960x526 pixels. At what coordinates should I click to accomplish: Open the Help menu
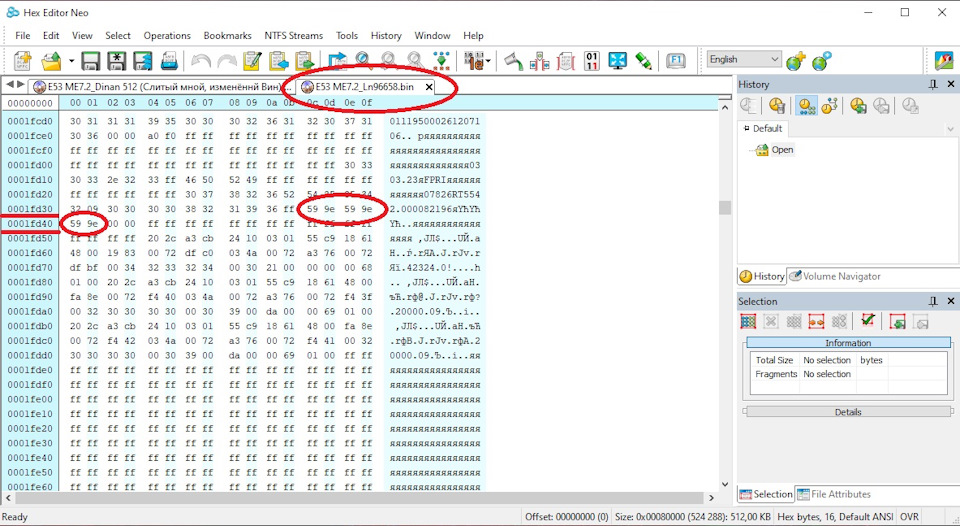(x=473, y=36)
